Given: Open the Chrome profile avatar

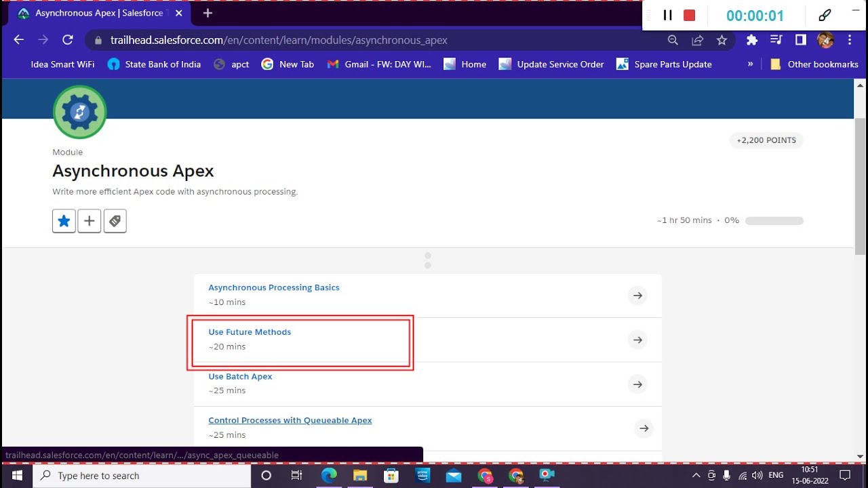Looking at the screenshot, I should (x=825, y=40).
